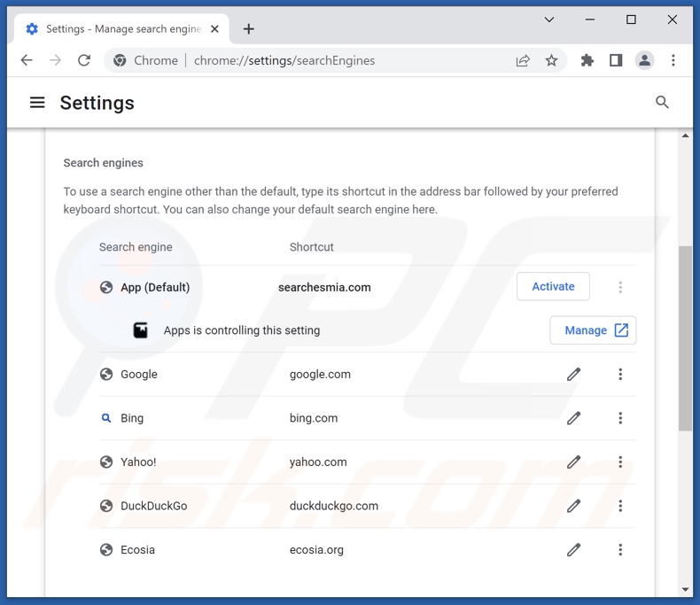
Task: Click the Shortcut column header
Action: click(311, 247)
